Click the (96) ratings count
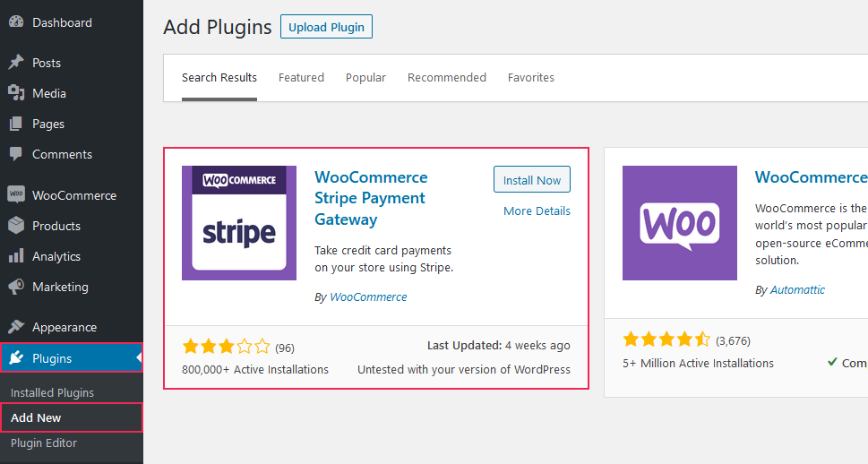 pyautogui.click(x=285, y=348)
